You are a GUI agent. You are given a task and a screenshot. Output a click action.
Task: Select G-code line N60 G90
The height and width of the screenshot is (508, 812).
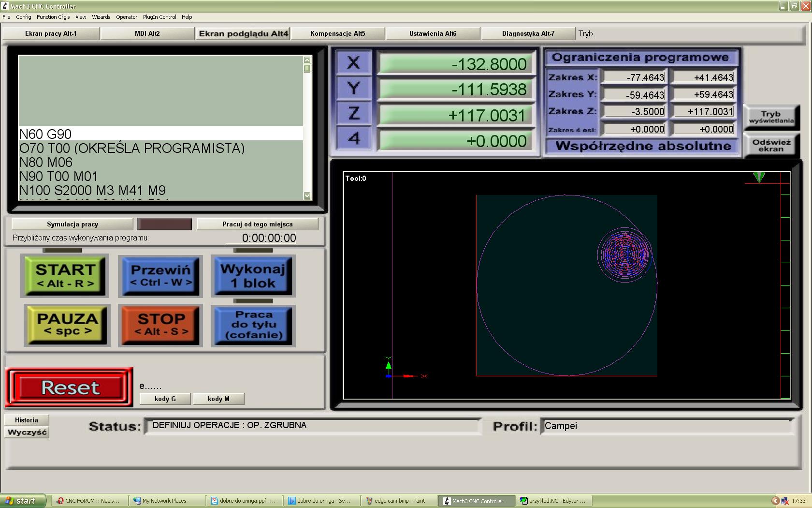[160, 134]
